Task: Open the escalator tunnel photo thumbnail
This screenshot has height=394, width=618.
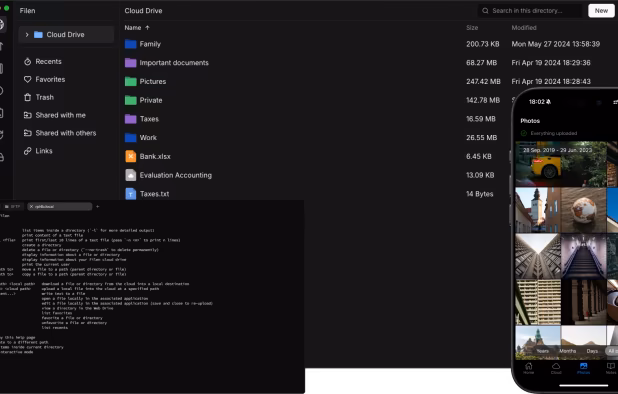Action: click(x=584, y=256)
